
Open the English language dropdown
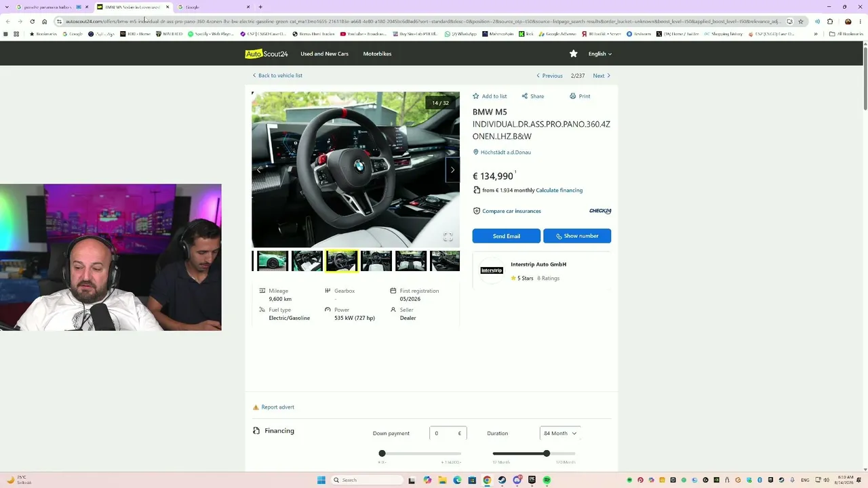600,54
